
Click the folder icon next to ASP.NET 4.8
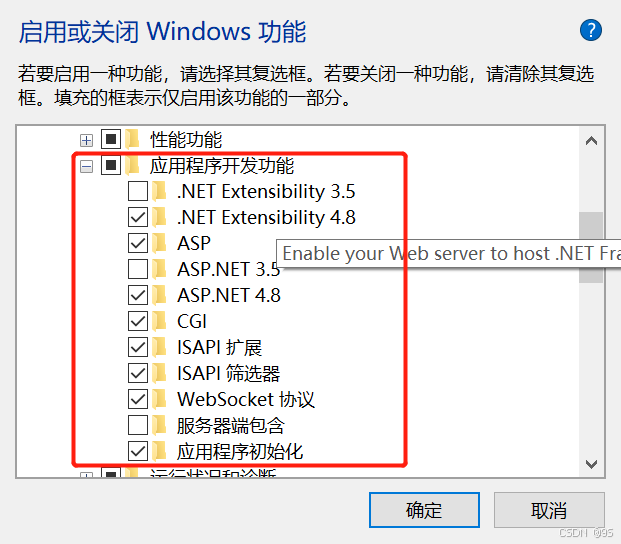[160, 295]
